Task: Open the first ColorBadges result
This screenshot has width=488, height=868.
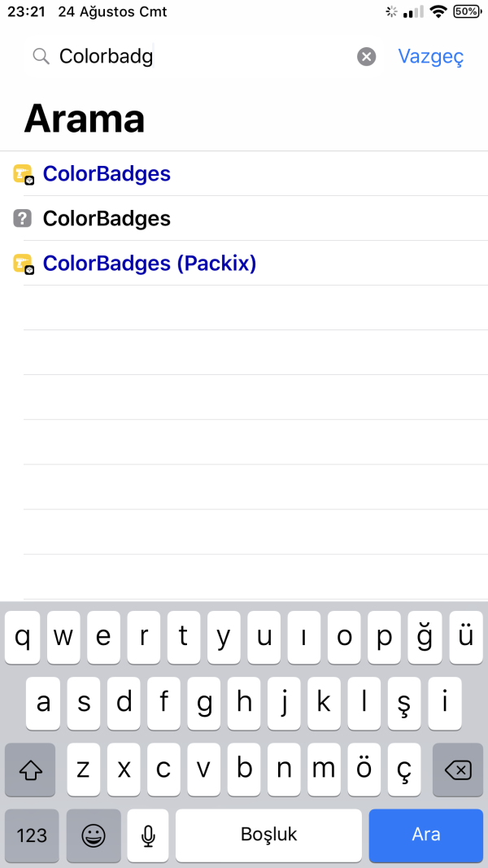Action: click(107, 174)
